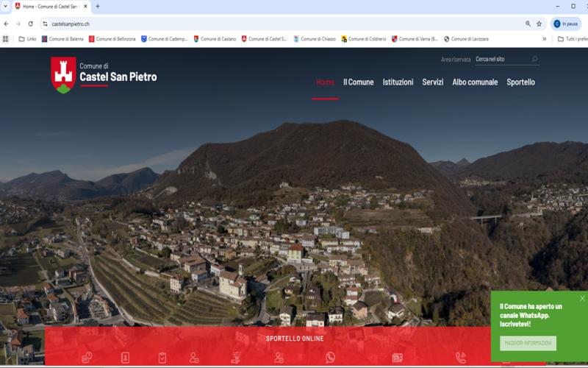Click the Area riservata link
The image size is (588, 368).
coord(455,59)
